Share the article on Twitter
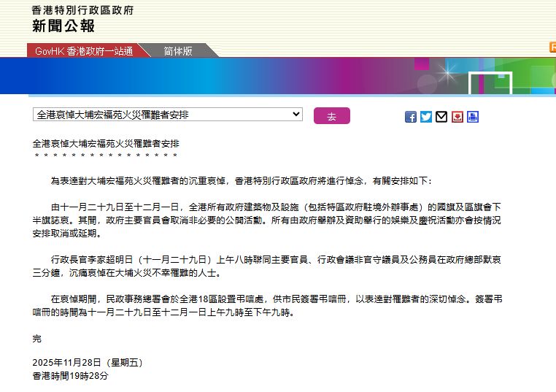The image size is (556, 392). pos(426,117)
